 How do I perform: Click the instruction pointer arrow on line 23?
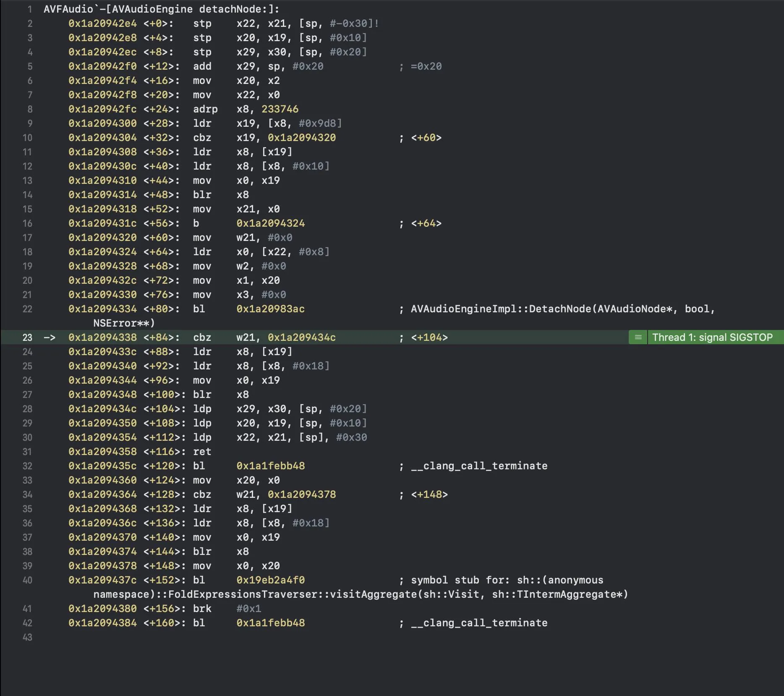(50, 338)
